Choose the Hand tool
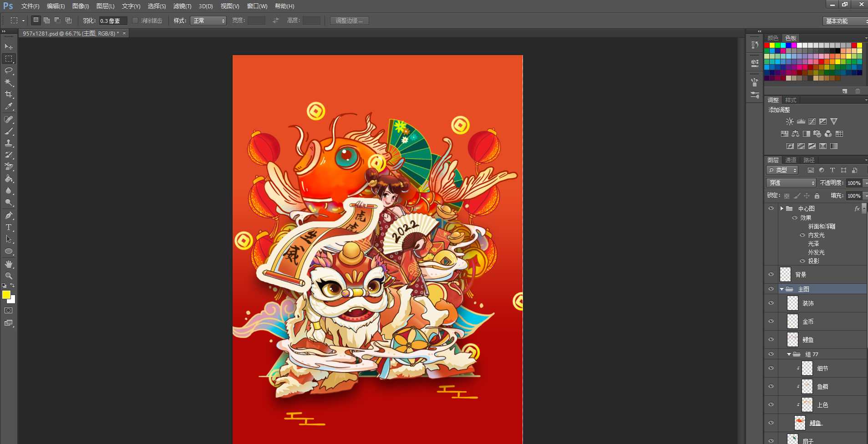The image size is (868, 444). [9, 264]
